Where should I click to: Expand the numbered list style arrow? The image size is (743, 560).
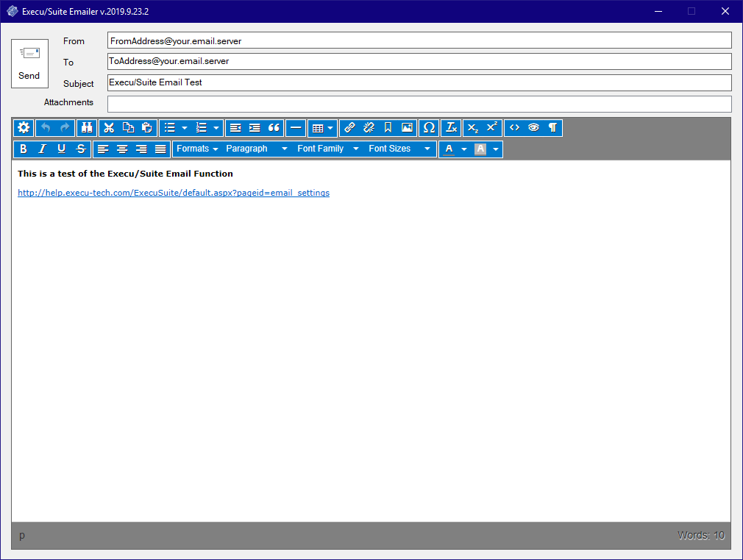216,127
